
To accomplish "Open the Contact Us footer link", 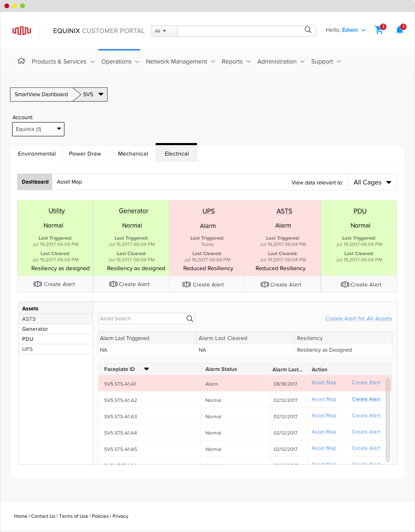I will (x=43, y=516).
